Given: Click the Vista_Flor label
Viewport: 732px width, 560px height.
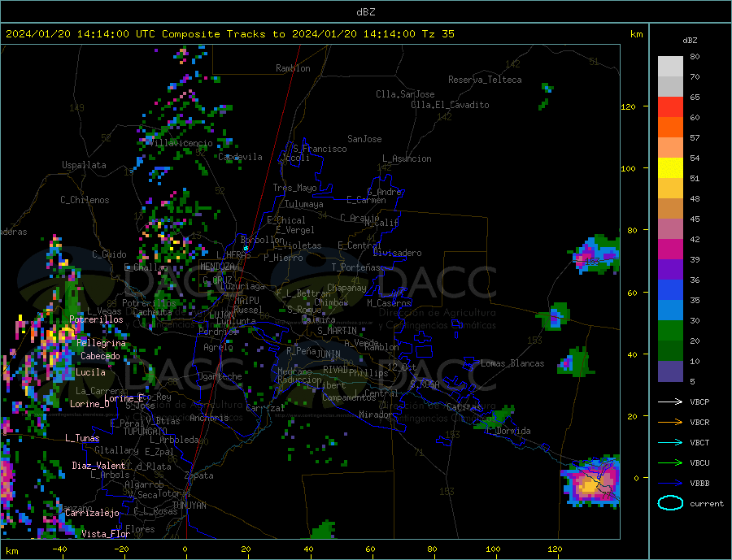Looking at the screenshot, I should point(106,534).
